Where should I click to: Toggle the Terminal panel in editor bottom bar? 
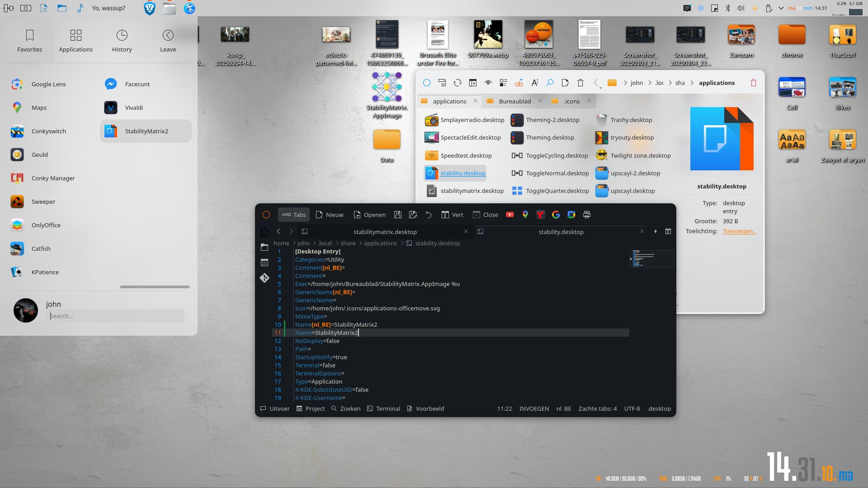coord(383,408)
